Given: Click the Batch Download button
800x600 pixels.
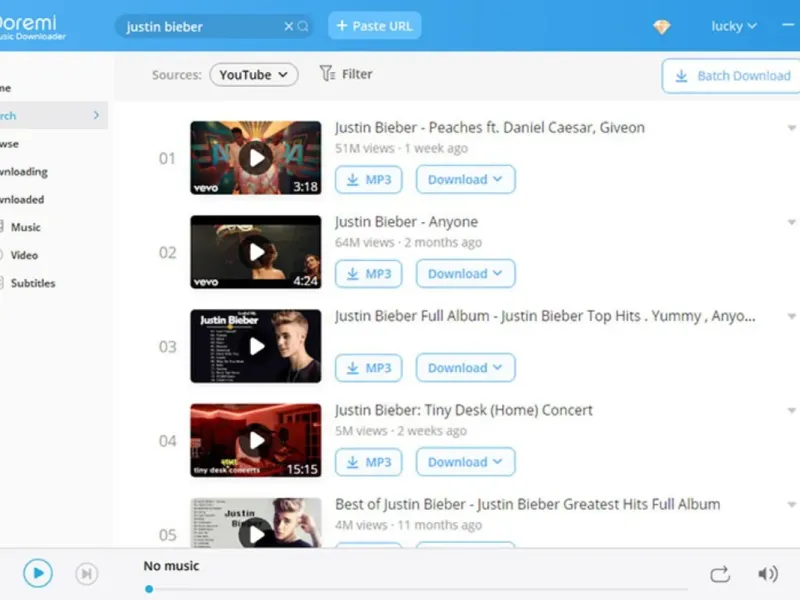Looking at the screenshot, I should click(731, 76).
